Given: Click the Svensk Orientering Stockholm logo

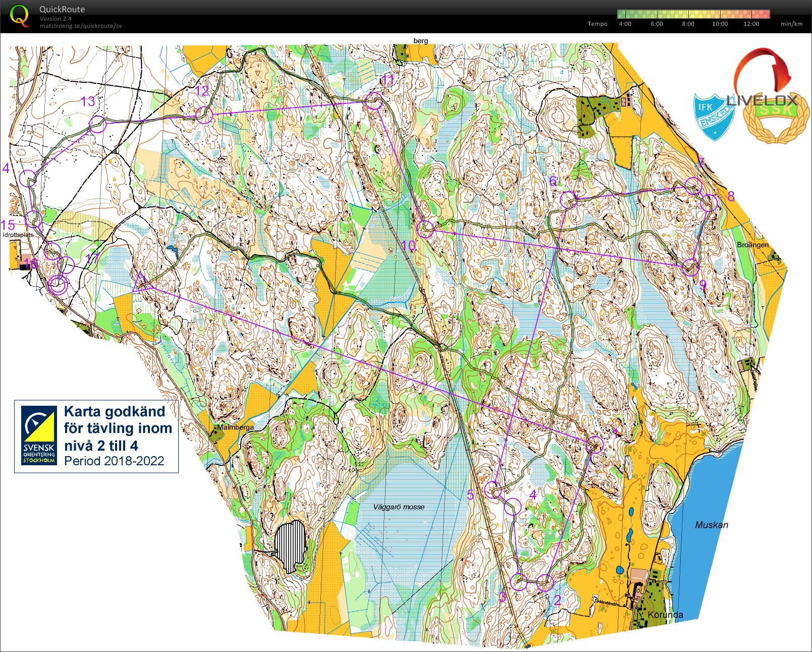Looking at the screenshot, I should click(x=38, y=436).
